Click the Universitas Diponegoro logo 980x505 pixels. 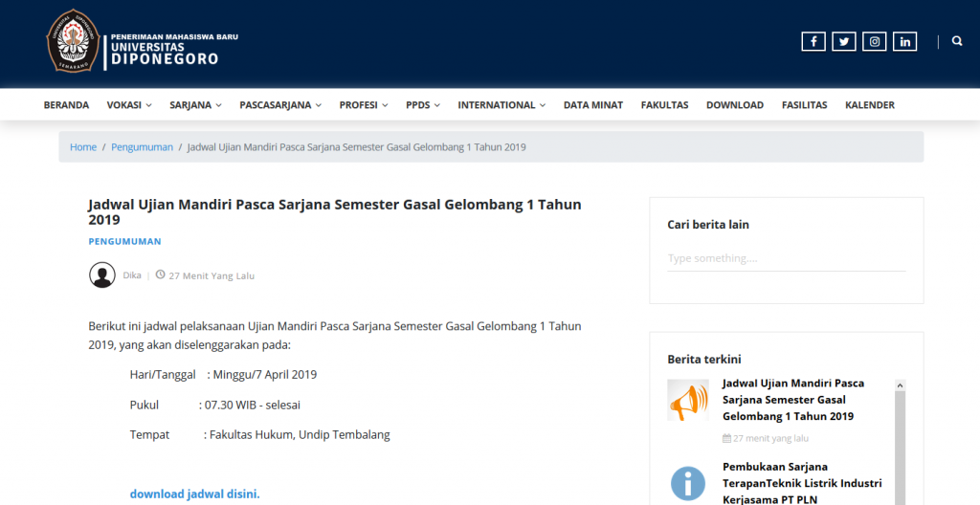click(x=73, y=41)
